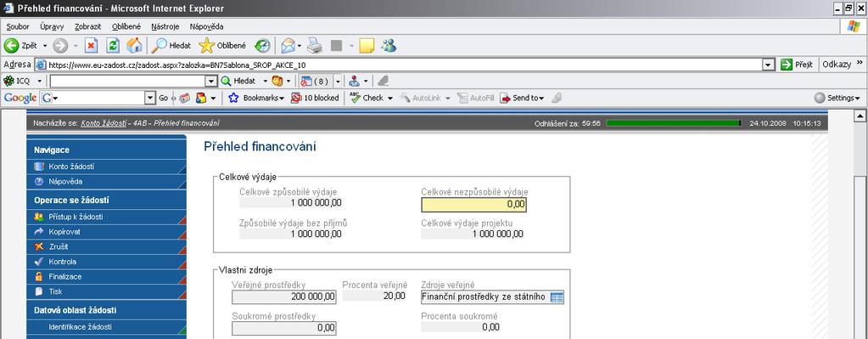Open Oblíbené favorites star button
Viewport: 868px width, 339px height.
[222, 45]
